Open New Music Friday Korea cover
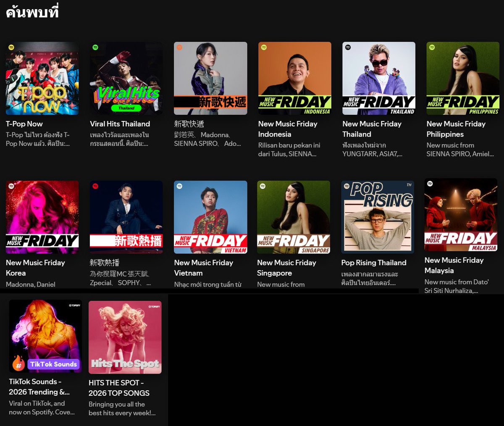 (42, 217)
